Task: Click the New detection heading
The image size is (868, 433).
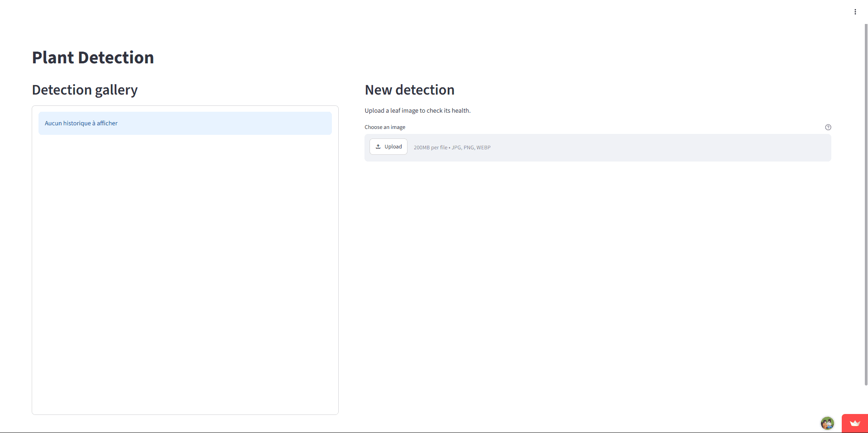Action: coord(409,90)
